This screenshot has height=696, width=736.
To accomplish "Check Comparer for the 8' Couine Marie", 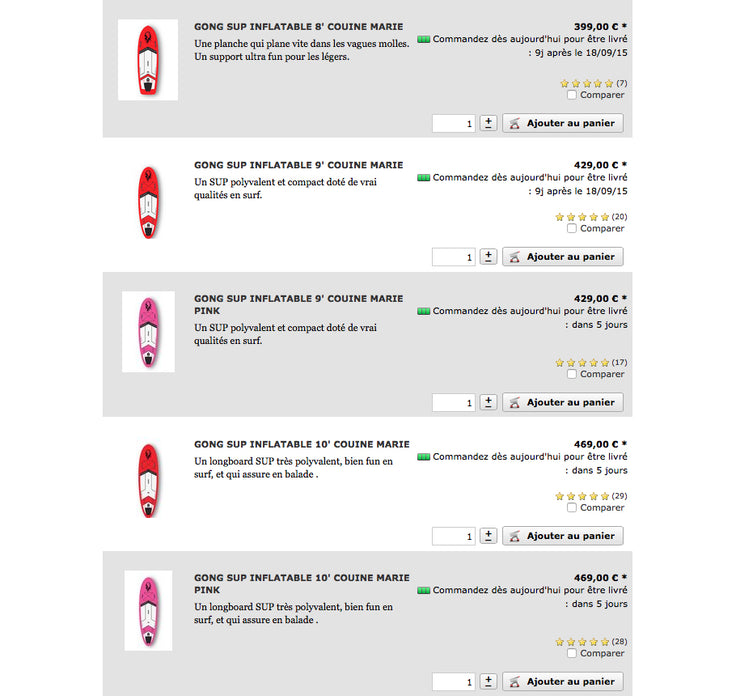I will tap(572, 96).
